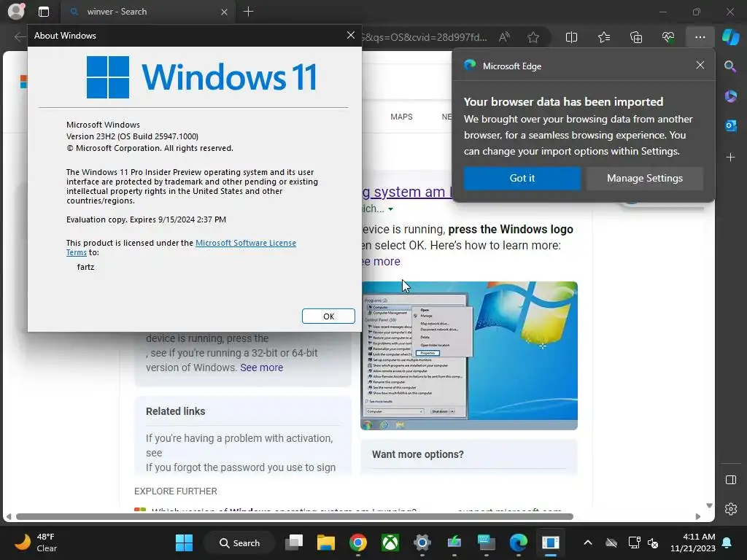This screenshot has width=747, height=560.
Task: Open Task View on taskbar
Action: [x=294, y=542]
